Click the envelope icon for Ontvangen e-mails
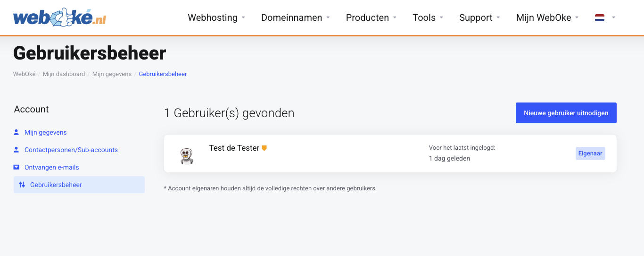Image resolution: width=644 pixels, height=256 pixels. pyautogui.click(x=17, y=167)
